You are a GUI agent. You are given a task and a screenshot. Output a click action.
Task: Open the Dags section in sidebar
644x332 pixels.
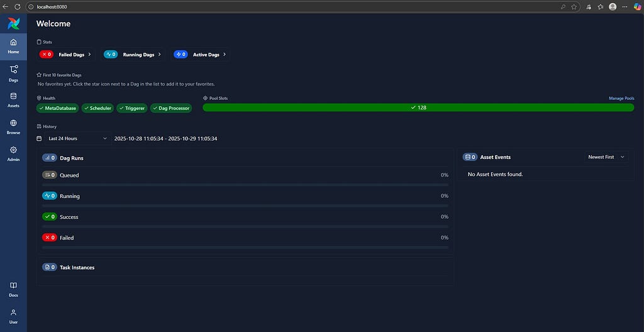pyautogui.click(x=13, y=74)
